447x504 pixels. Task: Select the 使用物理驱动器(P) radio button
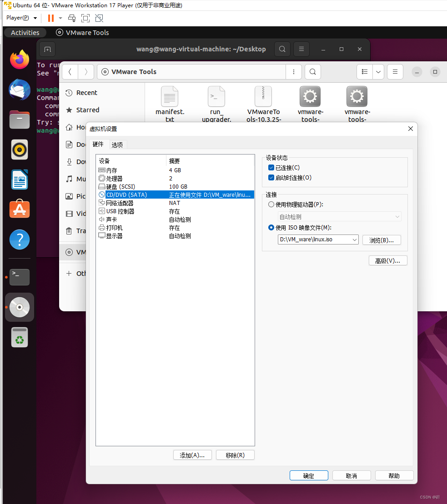271,204
